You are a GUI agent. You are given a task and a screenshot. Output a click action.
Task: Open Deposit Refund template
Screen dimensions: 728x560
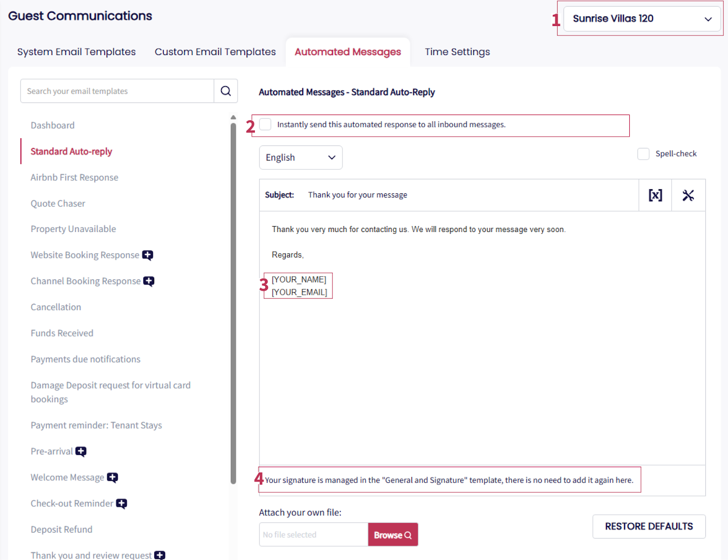[x=61, y=530]
